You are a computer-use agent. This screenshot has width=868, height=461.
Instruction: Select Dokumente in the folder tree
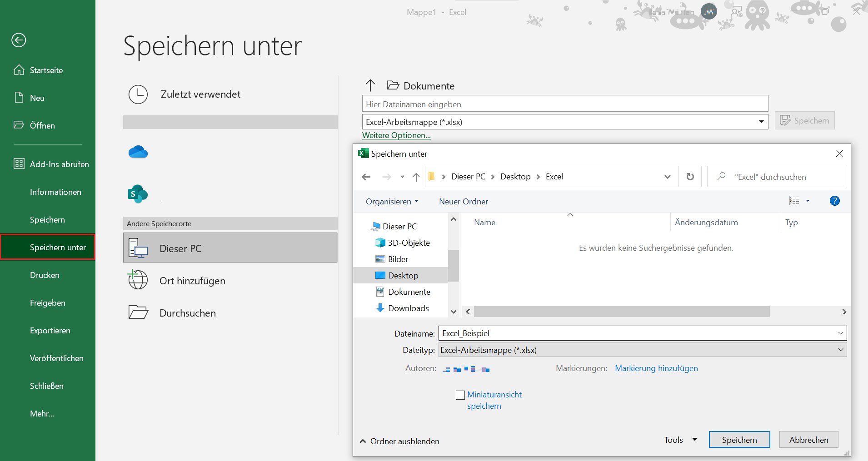coord(403,292)
